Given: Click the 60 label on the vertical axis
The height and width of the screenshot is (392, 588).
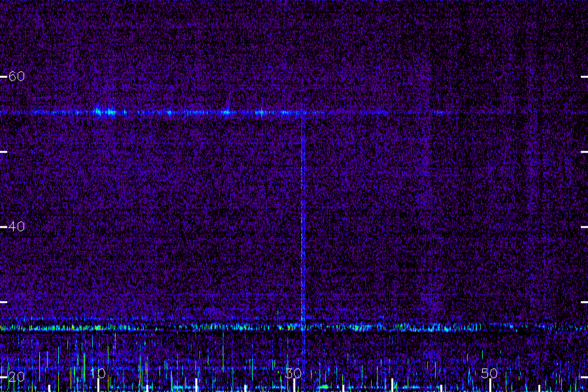Looking at the screenshot, I should [x=16, y=76].
